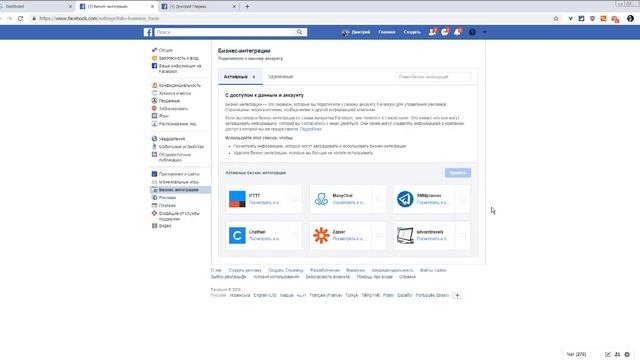Image resolution: width=640 pixels, height=360 pixels.
Task: Click the Уведомления globe icon in sidebar
Action: point(154,139)
